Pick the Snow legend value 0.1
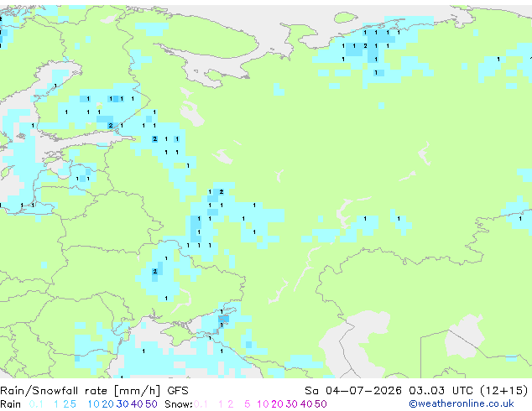The width and height of the screenshot is (532, 411). [201, 404]
